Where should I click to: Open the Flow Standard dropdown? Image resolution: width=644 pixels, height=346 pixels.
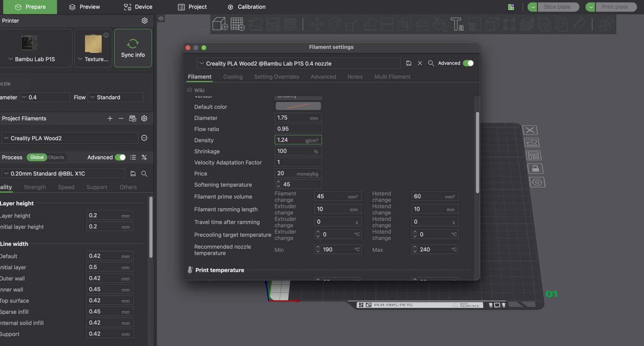116,97
